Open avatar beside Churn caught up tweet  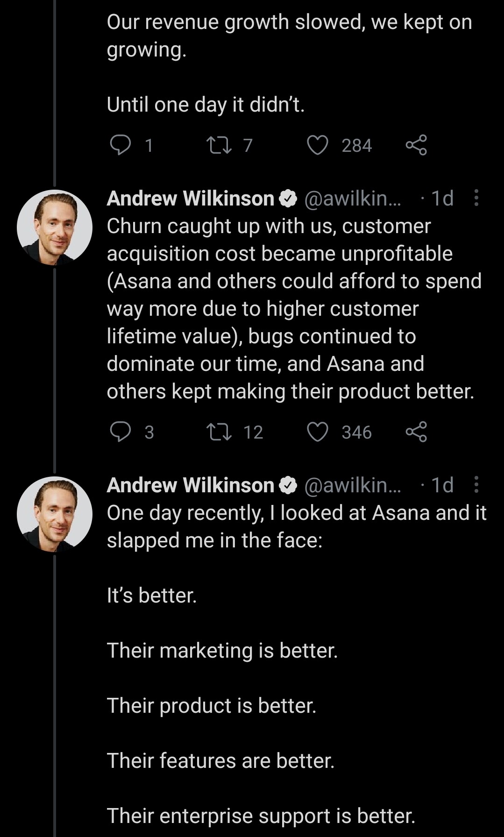(55, 227)
